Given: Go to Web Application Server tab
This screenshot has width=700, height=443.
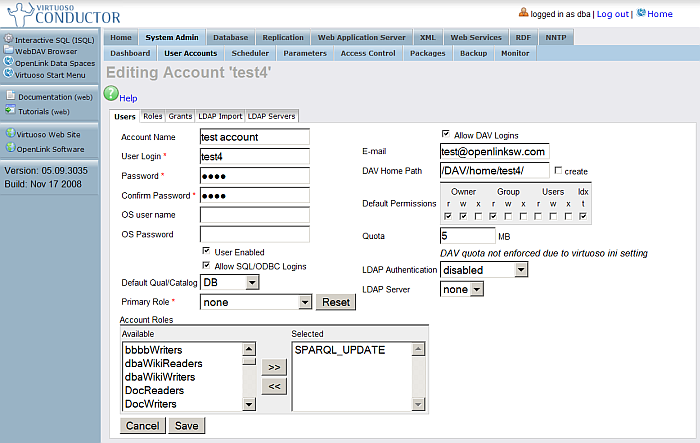Looking at the screenshot, I should 362,38.
